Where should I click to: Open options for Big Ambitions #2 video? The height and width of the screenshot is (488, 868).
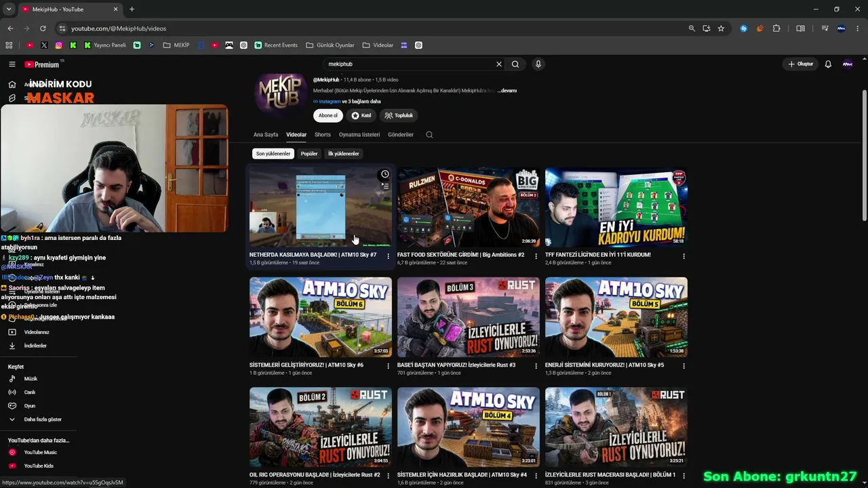[536, 256]
